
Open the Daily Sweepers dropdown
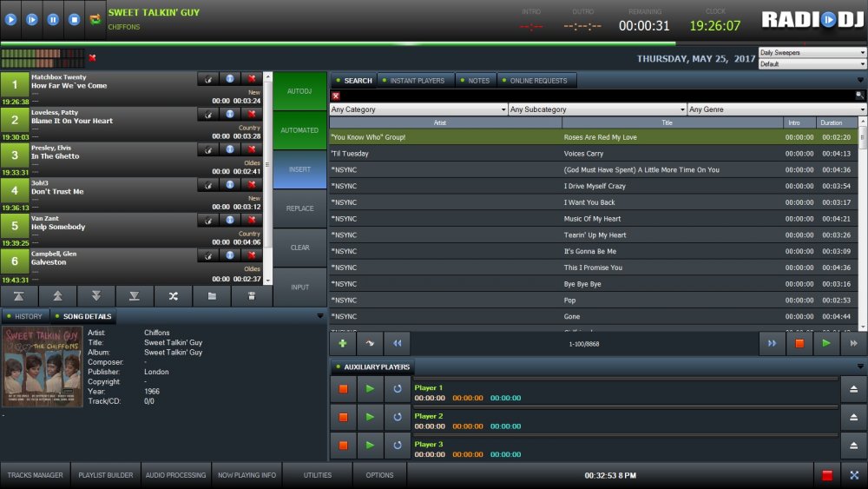(x=812, y=53)
